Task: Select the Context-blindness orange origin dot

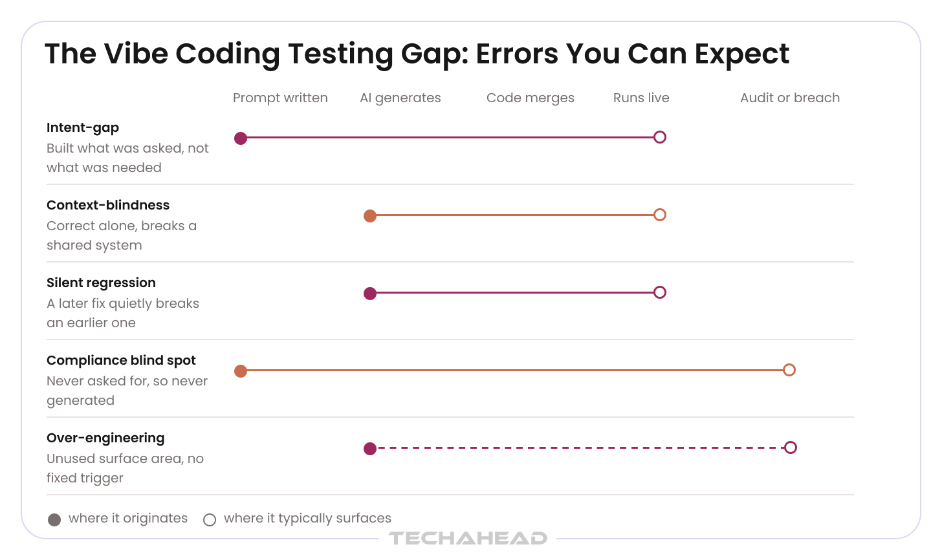Action: 370,215
